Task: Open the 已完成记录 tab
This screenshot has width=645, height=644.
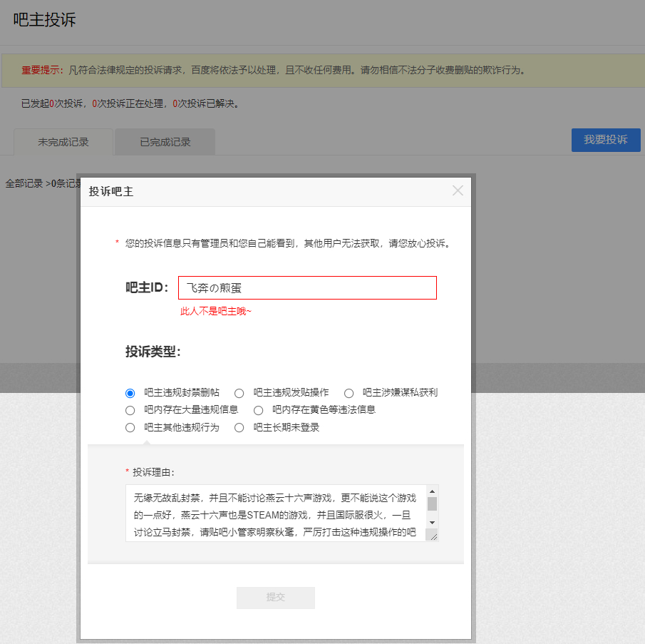Action: tap(165, 142)
